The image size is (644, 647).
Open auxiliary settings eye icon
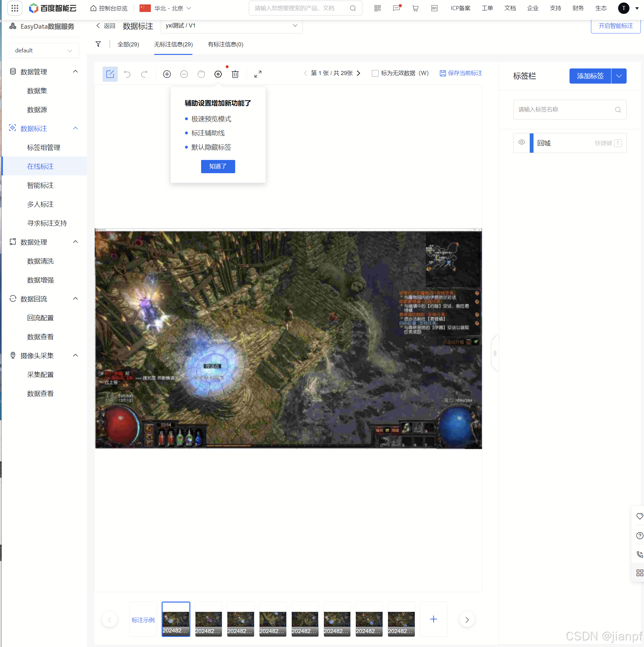point(218,74)
